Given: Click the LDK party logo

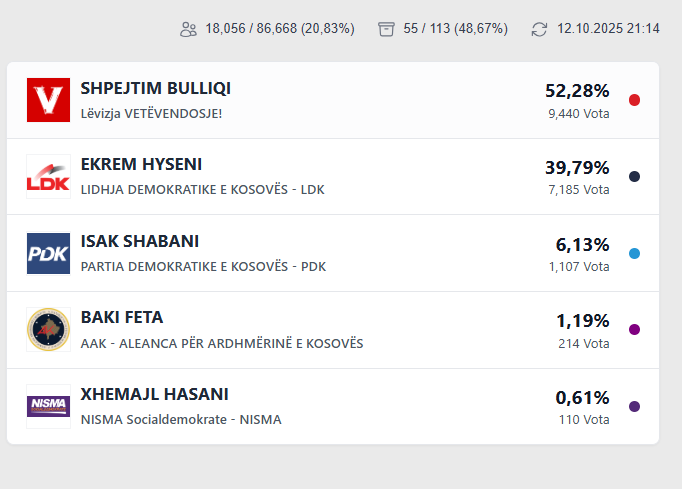Looking at the screenshot, I should [x=48, y=177].
